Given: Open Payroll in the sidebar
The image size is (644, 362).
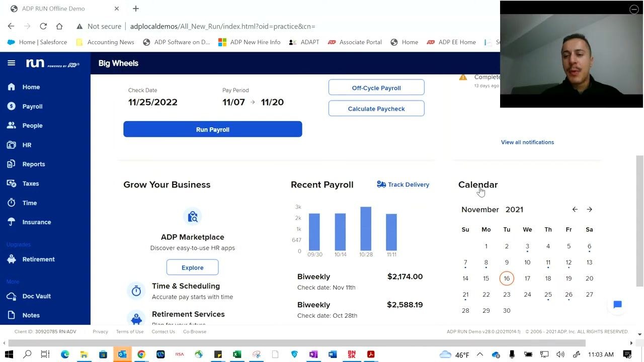Looking at the screenshot, I should (32, 107).
